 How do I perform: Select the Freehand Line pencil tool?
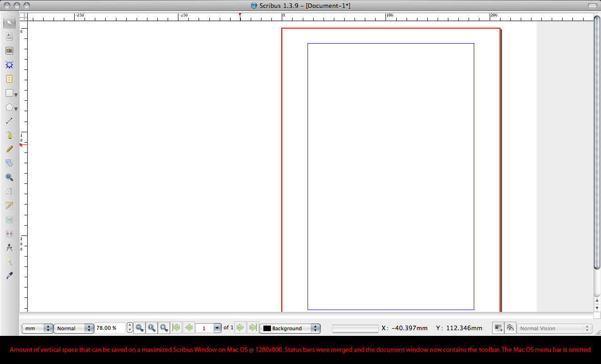(9, 149)
